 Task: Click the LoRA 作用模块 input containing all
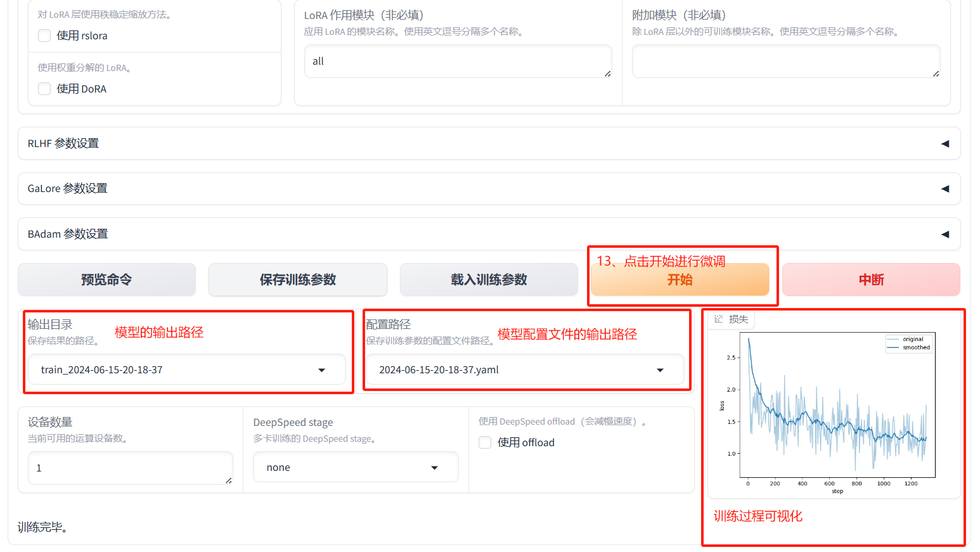458,61
